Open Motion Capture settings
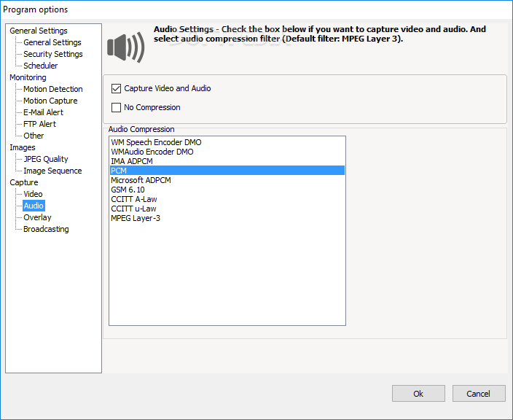Viewport: 513px width, 420px height. coord(50,101)
